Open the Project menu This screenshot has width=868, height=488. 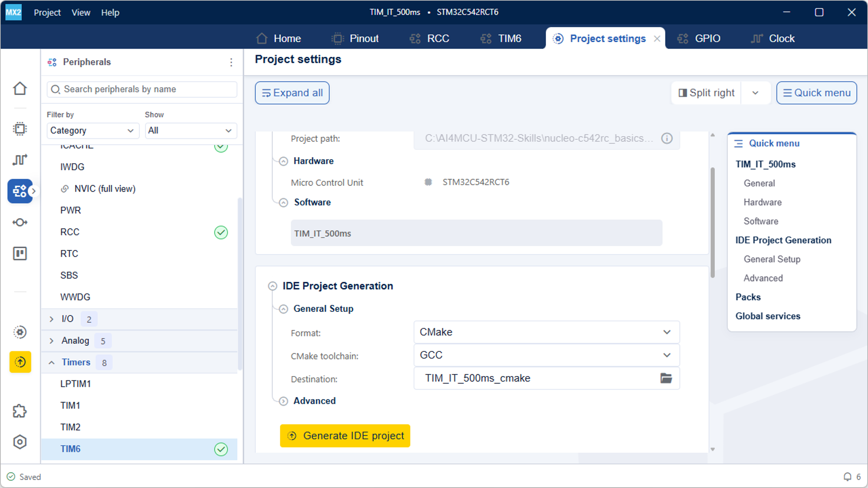(47, 13)
